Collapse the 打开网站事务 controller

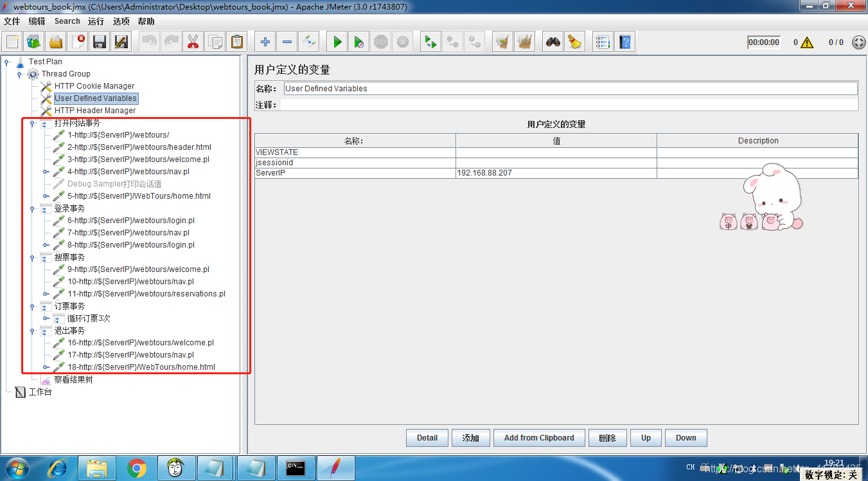32,123
